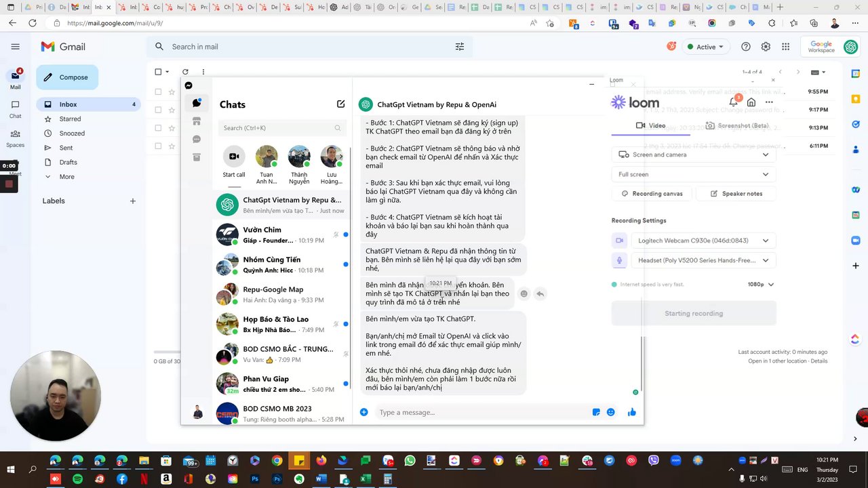Screen dimensions: 868x488
Task: Open Gmail search filter options
Action: (x=460, y=47)
